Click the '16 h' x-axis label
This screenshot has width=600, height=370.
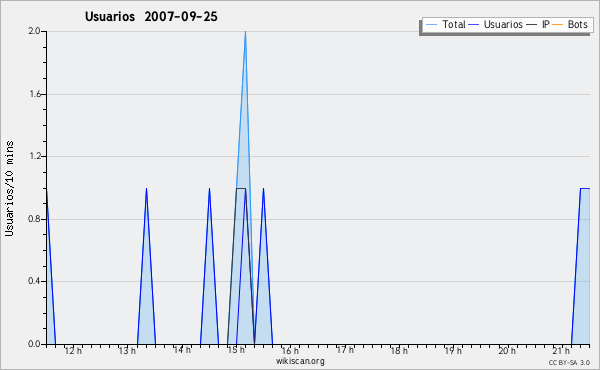coord(290,350)
